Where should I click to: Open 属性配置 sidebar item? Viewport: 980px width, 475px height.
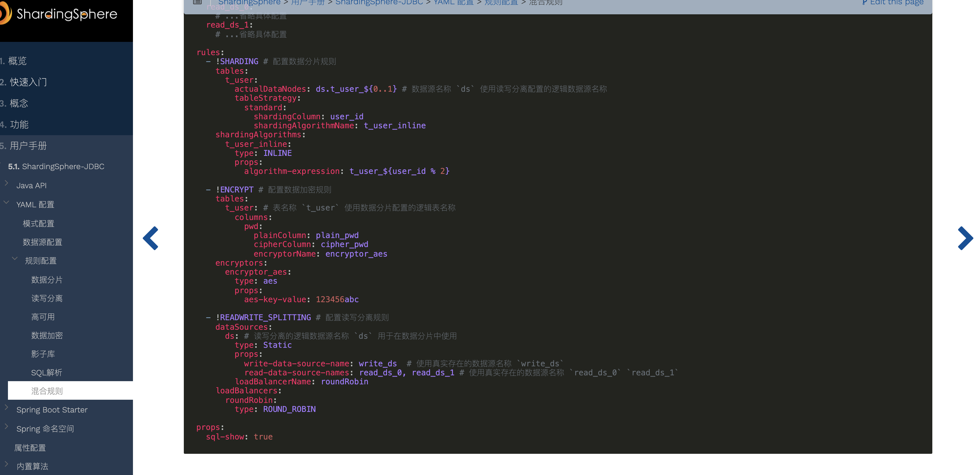pos(30,448)
